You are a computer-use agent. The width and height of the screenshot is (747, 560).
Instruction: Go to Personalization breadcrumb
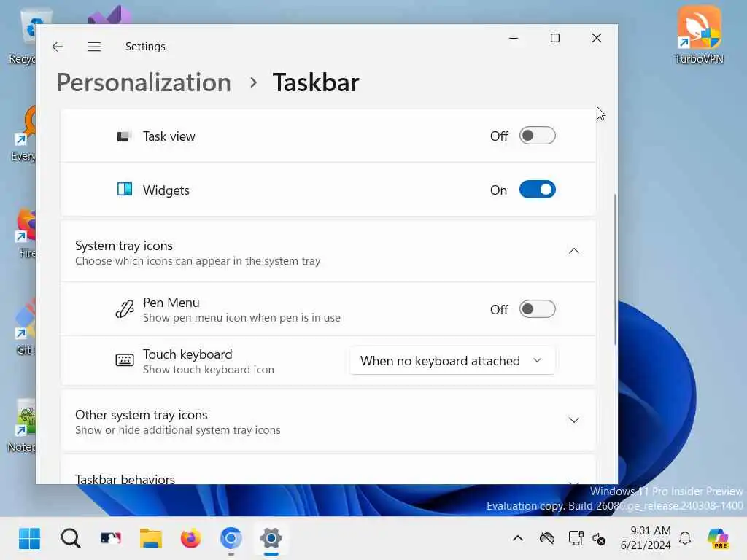144,82
